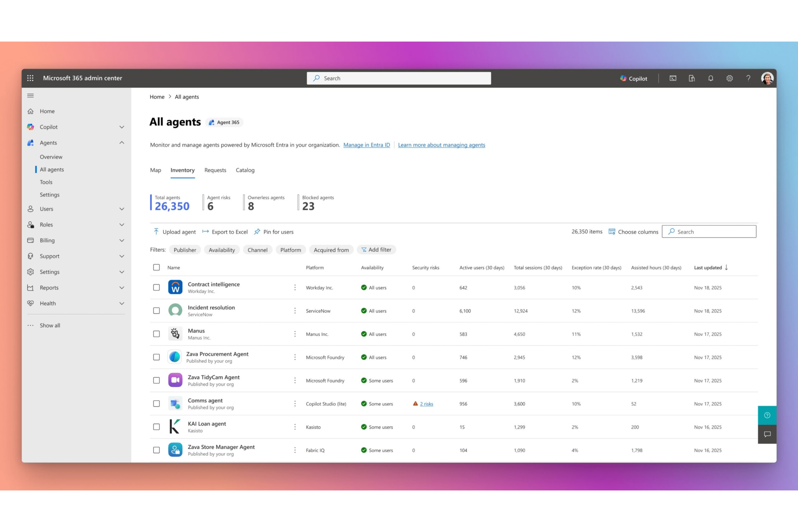Click the Zava Store Manager Agent icon
Screen dimensions: 798x532
pyautogui.click(x=175, y=450)
